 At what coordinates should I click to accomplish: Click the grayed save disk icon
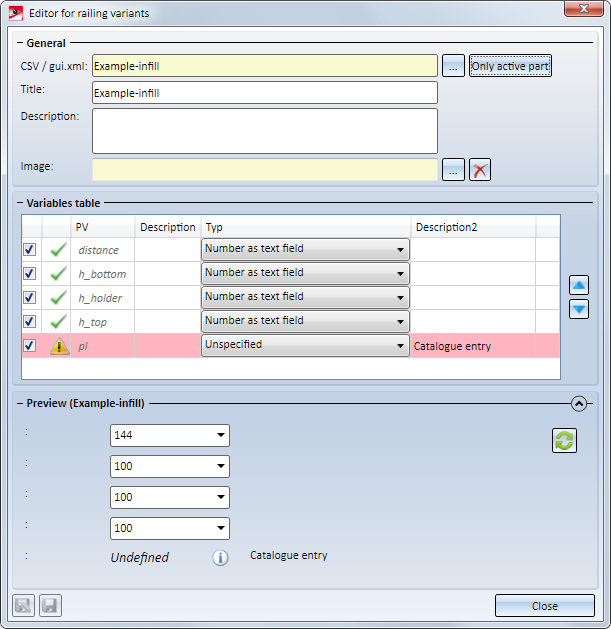[x=50, y=605]
